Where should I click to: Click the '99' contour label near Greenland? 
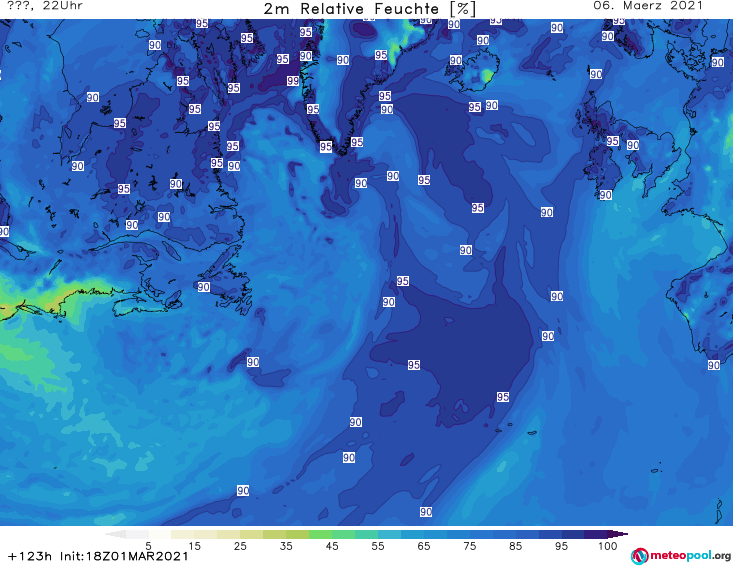click(293, 81)
